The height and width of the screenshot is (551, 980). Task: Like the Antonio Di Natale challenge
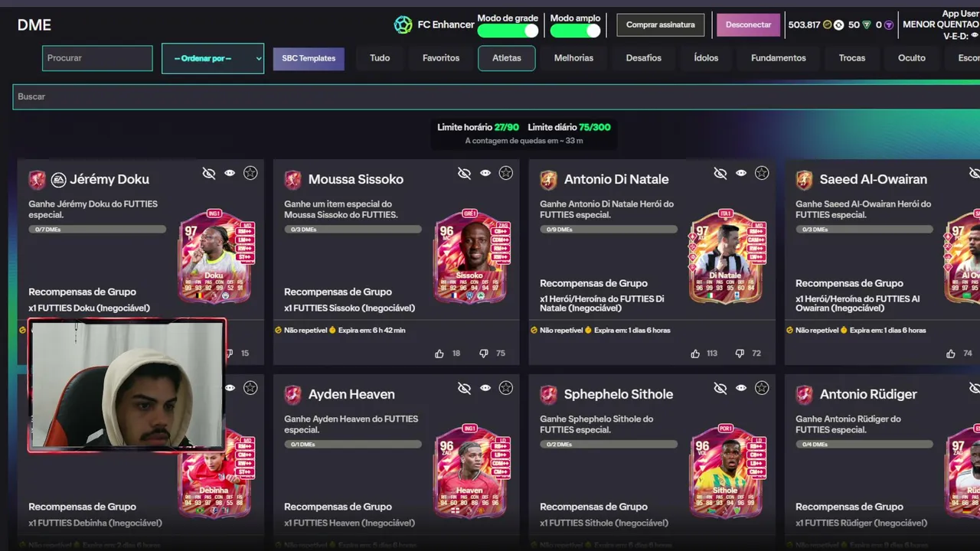695,354
